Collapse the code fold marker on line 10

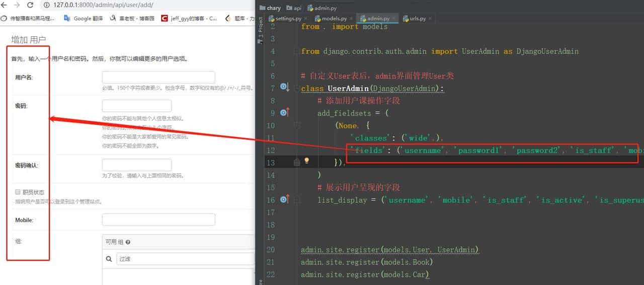point(297,125)
